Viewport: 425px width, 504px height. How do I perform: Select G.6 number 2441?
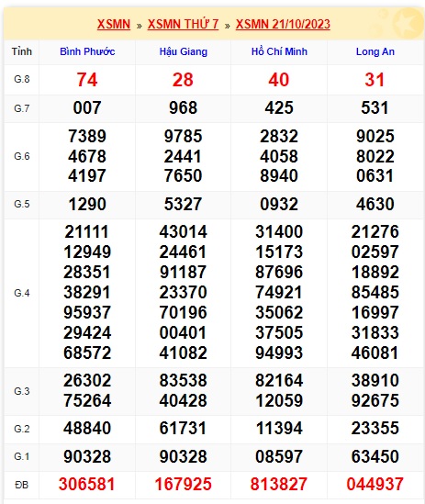183,157
